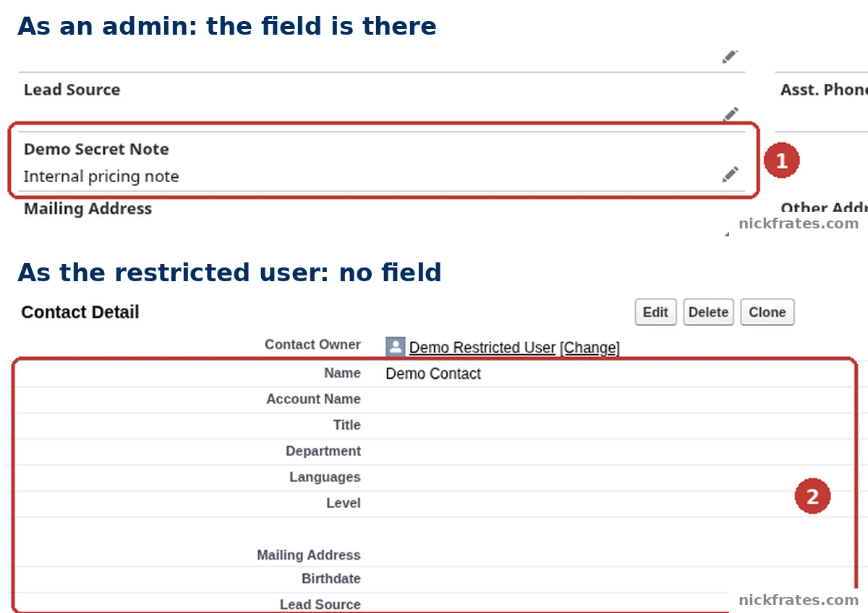Click the 'Asst. Phone' field label
The width and height of the screenshot is (868, 613).
pyautogui.click(x=824, y=90)
